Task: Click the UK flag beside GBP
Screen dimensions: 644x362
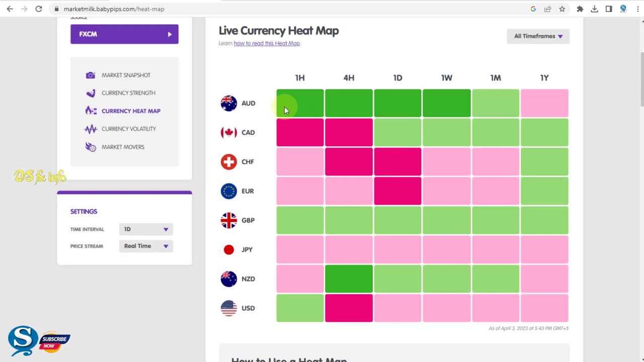Action: coord(228,220)
